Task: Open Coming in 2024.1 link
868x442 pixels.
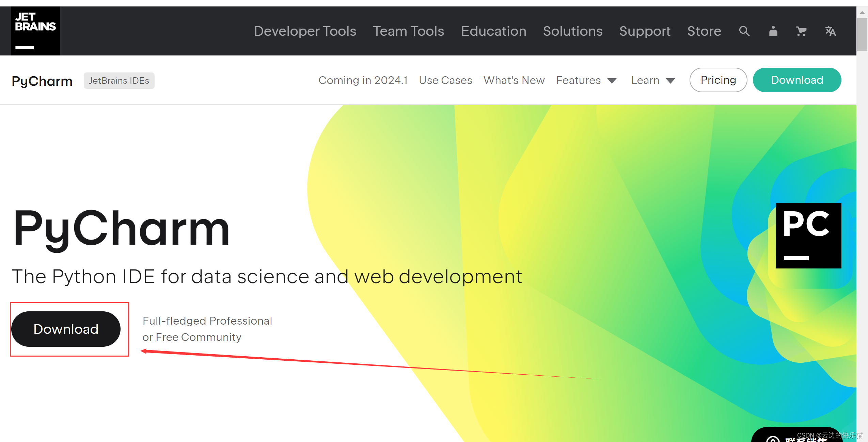Action: point(363,80)
